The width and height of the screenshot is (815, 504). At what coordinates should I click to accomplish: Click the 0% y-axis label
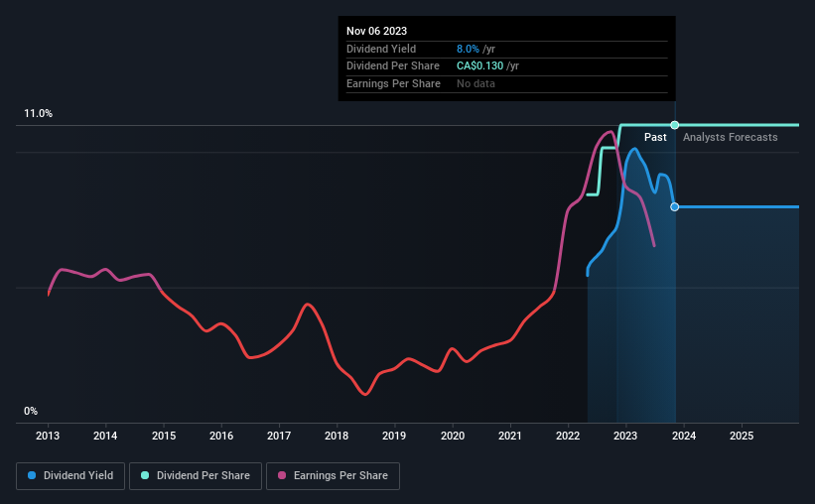coord(31,411)
